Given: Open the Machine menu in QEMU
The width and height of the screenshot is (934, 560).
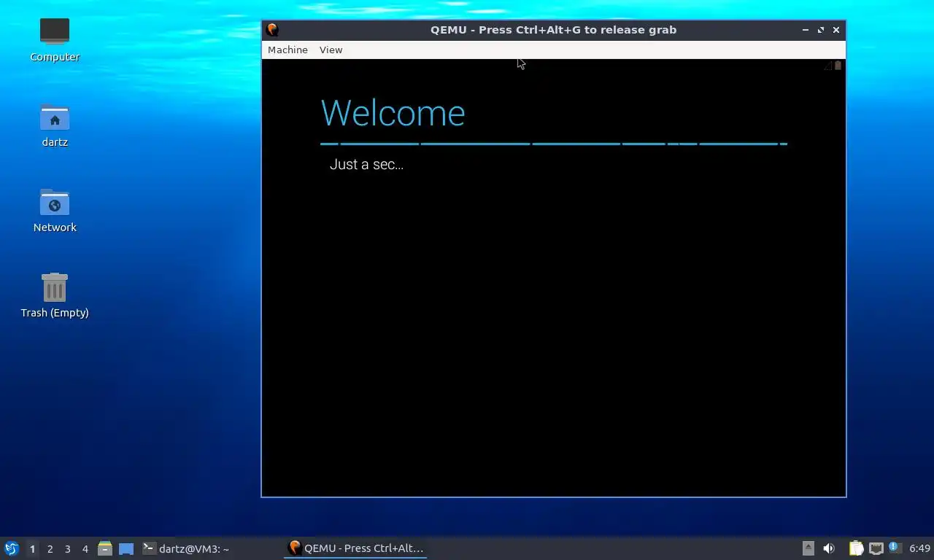Looking at the screenshot, I should pos(287,50).
